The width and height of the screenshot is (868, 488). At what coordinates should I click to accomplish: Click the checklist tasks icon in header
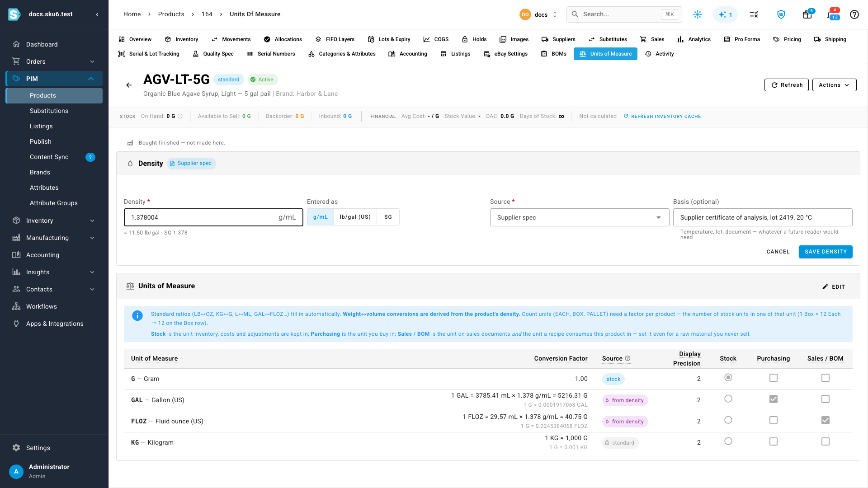(754, 14)
